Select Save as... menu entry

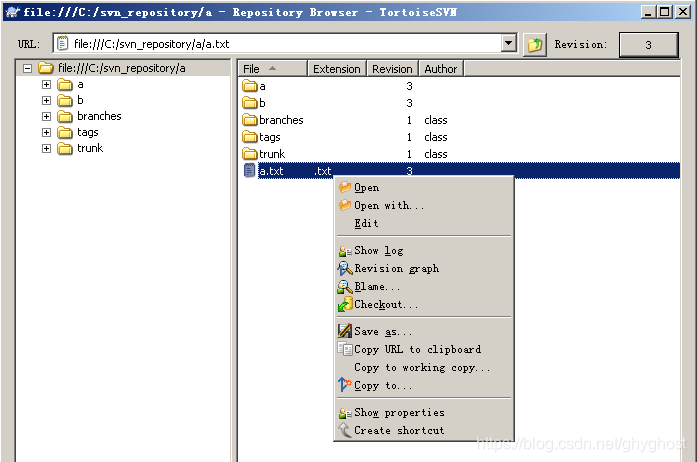click(x=424, y=331)
